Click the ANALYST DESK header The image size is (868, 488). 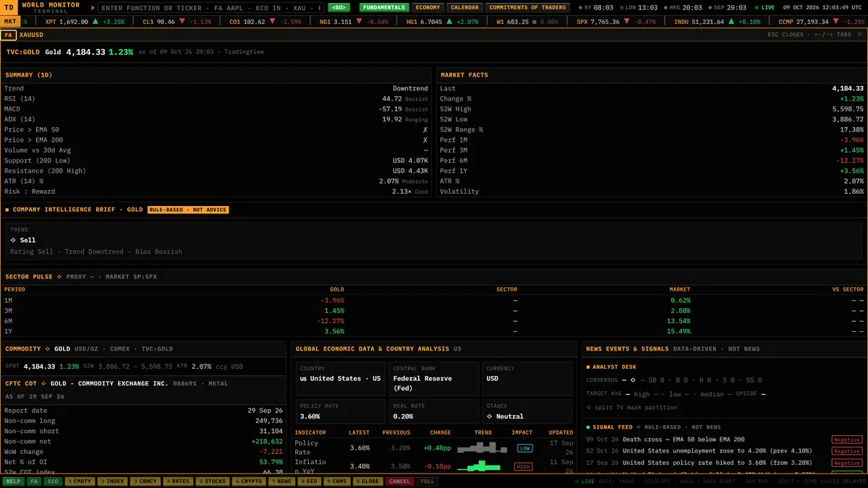coord(614,367)
